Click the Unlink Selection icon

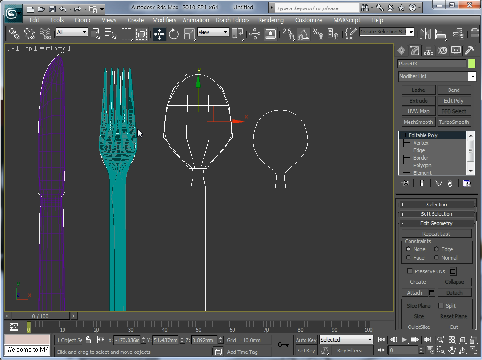30,33
